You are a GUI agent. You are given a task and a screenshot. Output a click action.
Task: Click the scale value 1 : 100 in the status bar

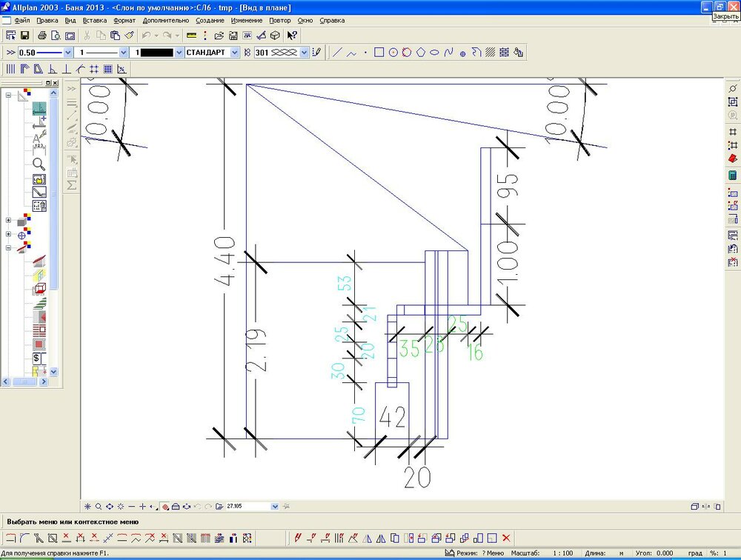(x=562, y=553)
